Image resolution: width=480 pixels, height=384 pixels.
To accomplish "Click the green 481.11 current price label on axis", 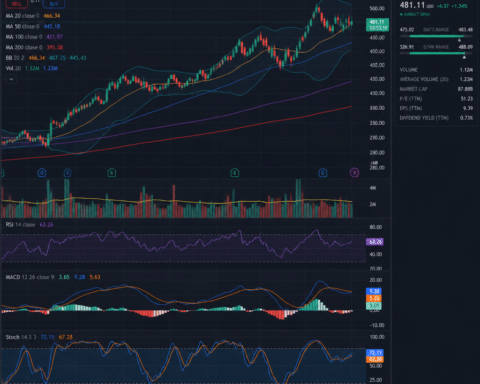I will [377, 25].
